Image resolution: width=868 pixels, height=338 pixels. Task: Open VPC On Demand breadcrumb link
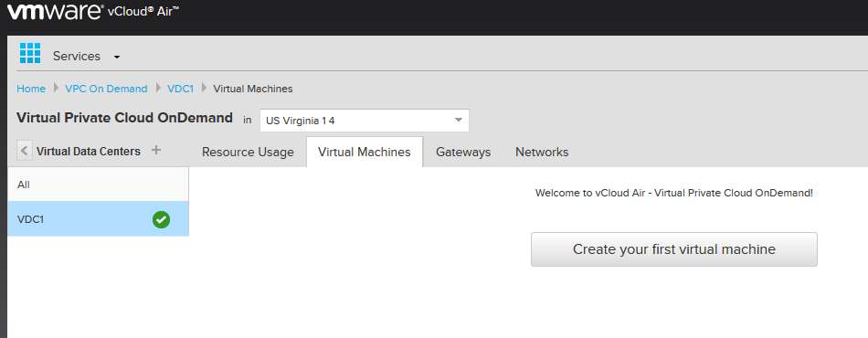point(106,89)
